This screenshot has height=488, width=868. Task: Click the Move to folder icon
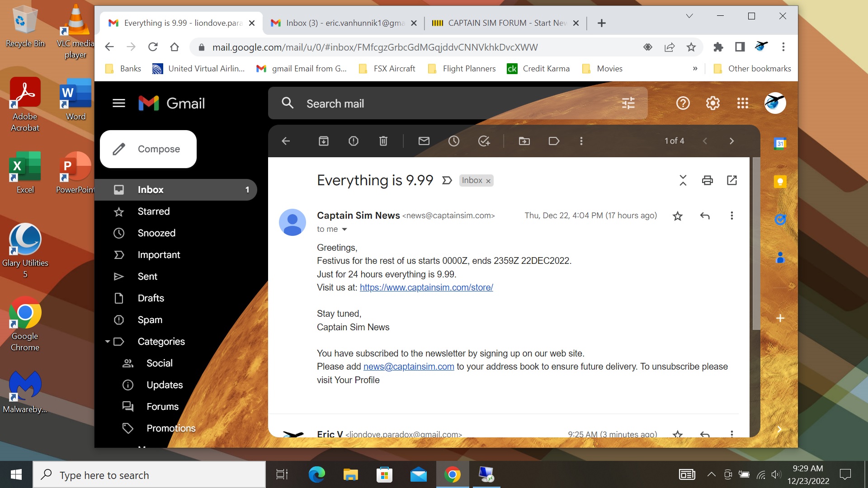coord(524,141)
